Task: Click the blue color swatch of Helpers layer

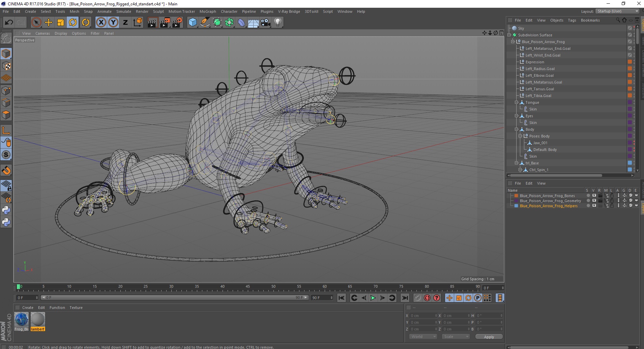Action: (516, 206)
